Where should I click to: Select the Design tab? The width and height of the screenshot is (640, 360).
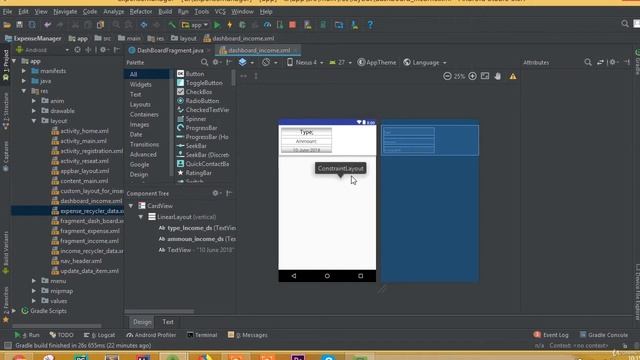click(142, 322)
